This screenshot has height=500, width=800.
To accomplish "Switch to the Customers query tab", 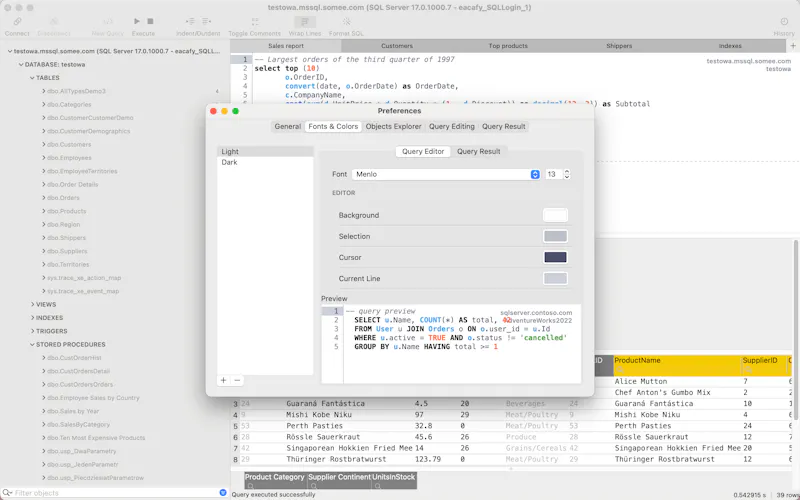I will pos(397,46).
